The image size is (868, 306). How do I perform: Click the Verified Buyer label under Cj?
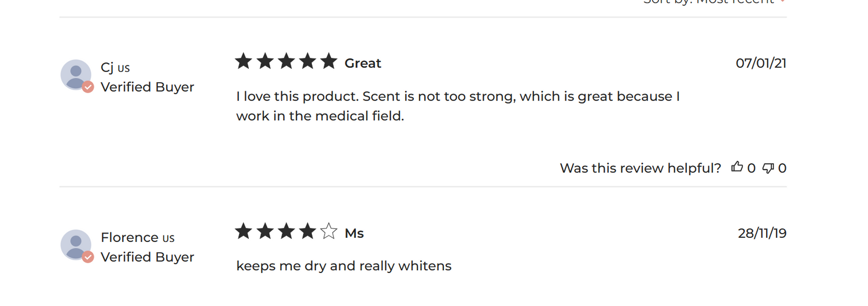pos(147,87)
